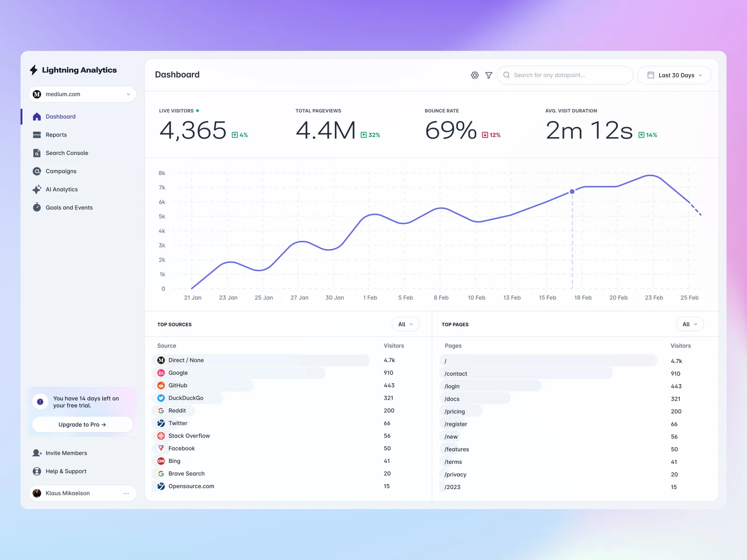Click the Goals and Events icon
Viewport: 747px width, 560px height.
point(37,208)
